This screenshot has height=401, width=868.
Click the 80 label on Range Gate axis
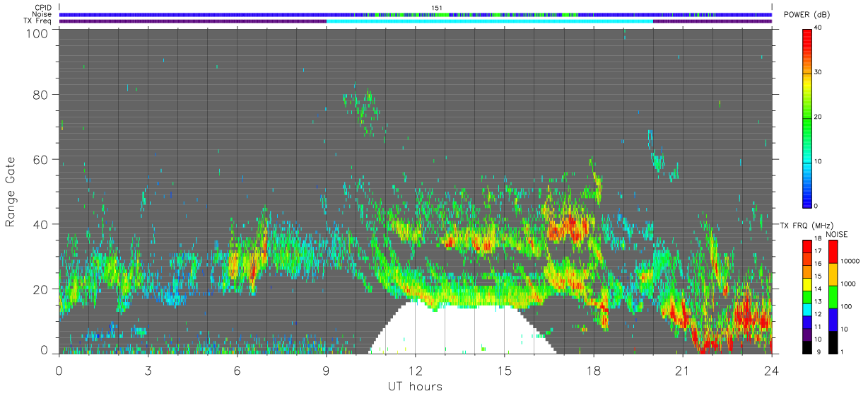pyautogui.click(x=41, y=94)
